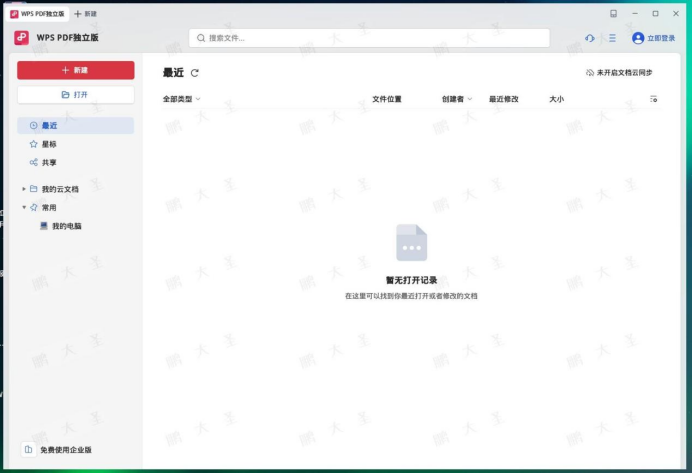Click the 免费使用企业版 link

point(66,450)
